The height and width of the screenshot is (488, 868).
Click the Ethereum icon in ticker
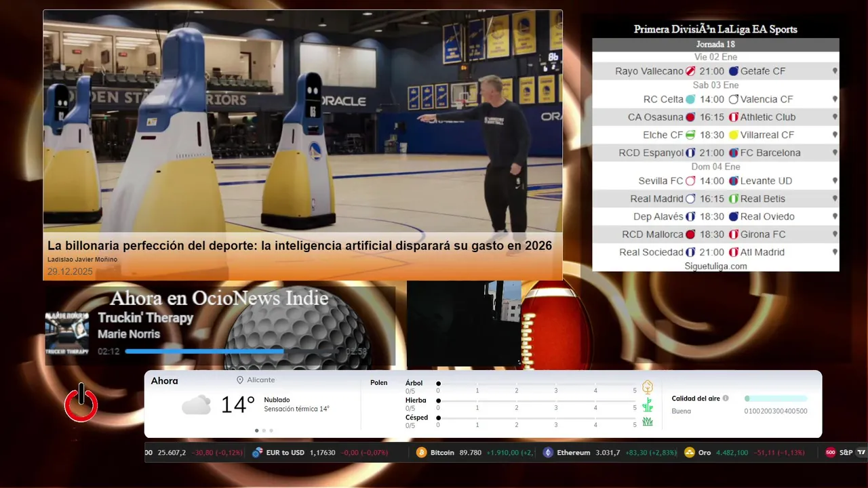[x=548, y=452]
